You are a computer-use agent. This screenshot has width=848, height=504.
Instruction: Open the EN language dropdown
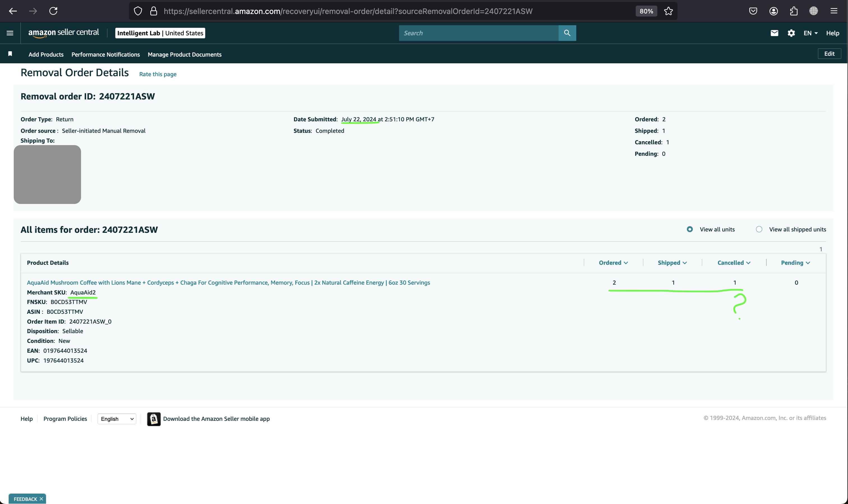click(810, 33)
